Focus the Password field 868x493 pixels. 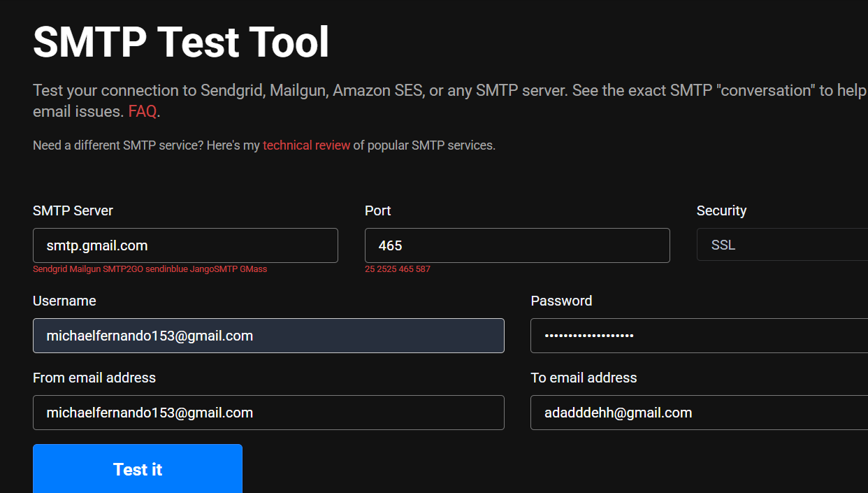(x=699, y=336)
